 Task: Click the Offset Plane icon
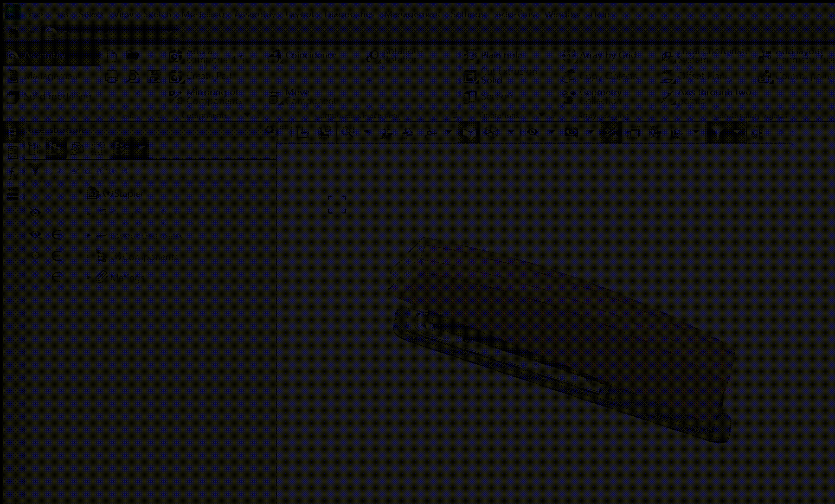coord(668,76)
